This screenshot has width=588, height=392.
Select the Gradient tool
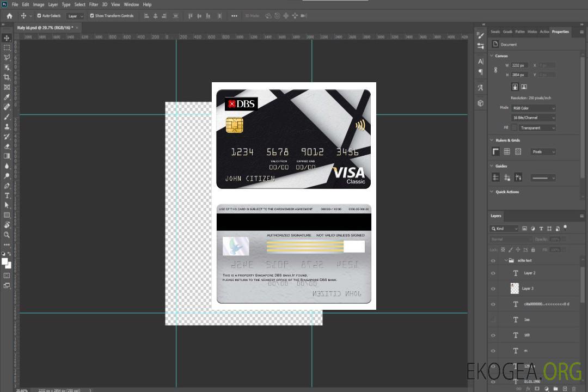pos(7,156)
